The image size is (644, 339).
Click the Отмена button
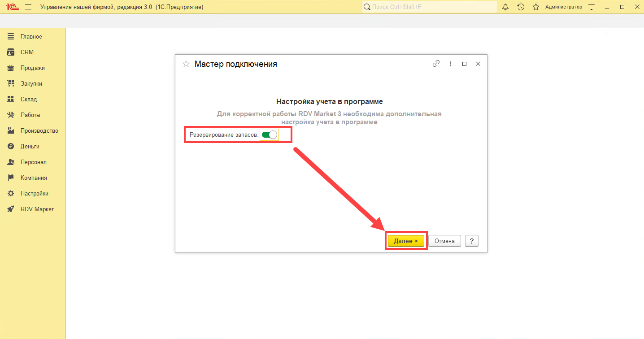(444, 241)
